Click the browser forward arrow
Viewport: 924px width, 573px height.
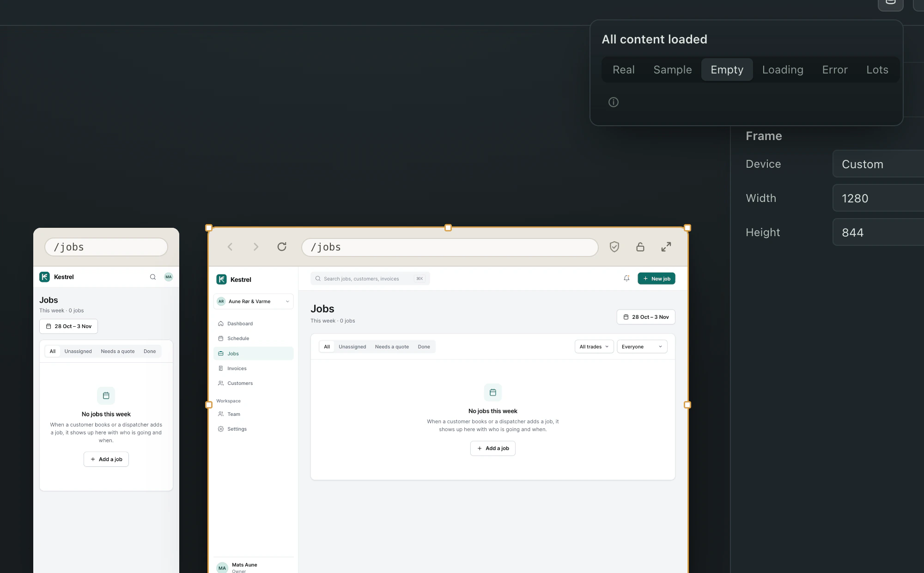click(256, 247)
